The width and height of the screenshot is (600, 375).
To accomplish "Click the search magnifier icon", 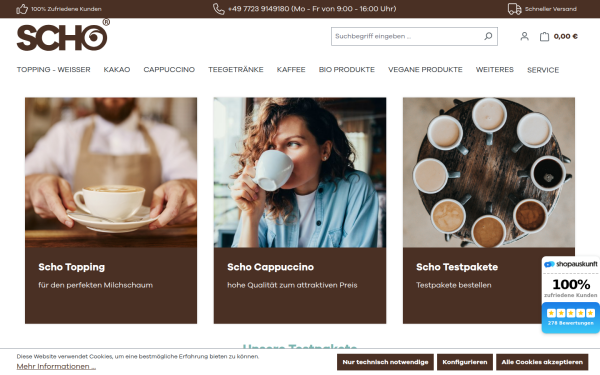I will [488, 36].
